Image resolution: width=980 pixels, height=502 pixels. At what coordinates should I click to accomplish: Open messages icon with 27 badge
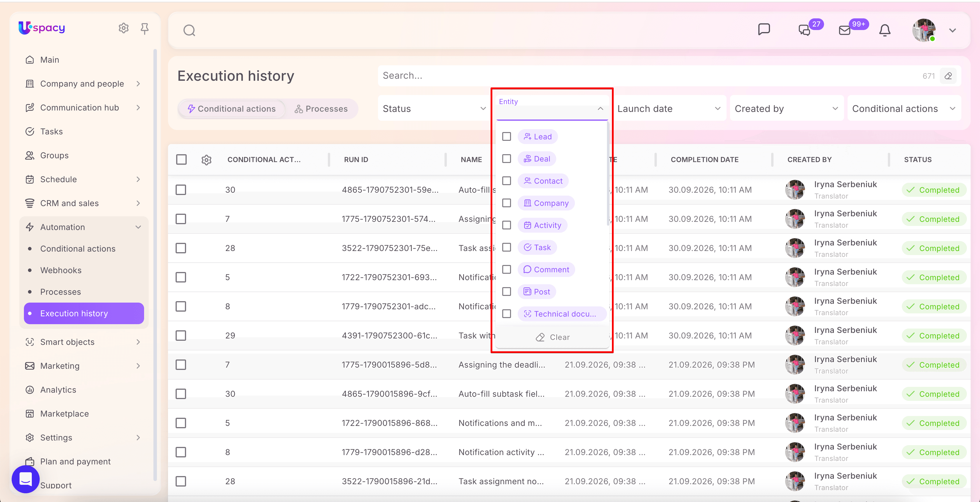pos(804,30)
